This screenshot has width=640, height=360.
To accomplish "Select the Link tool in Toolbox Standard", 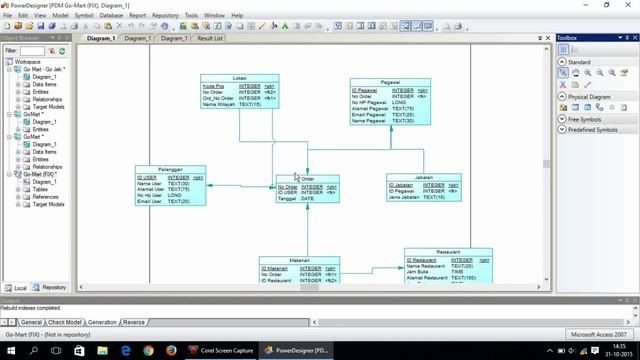I will click(x=588, y=85).
